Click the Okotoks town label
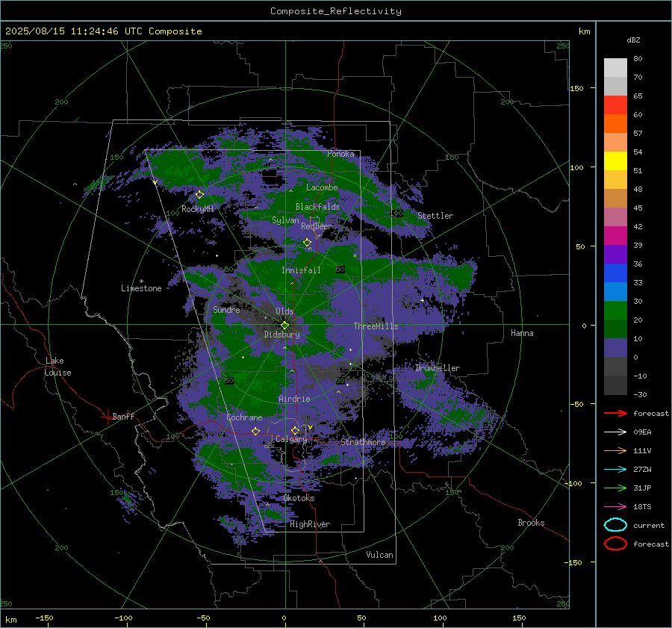This screenshot has width=672, height=628. [299, 498]
